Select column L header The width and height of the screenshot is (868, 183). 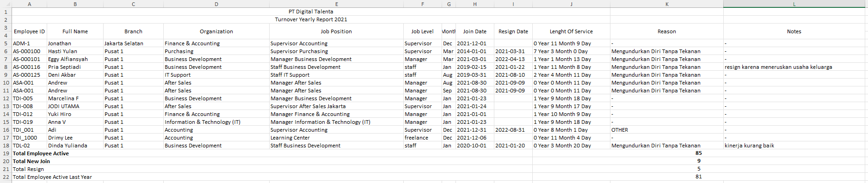tap(794, 4)
